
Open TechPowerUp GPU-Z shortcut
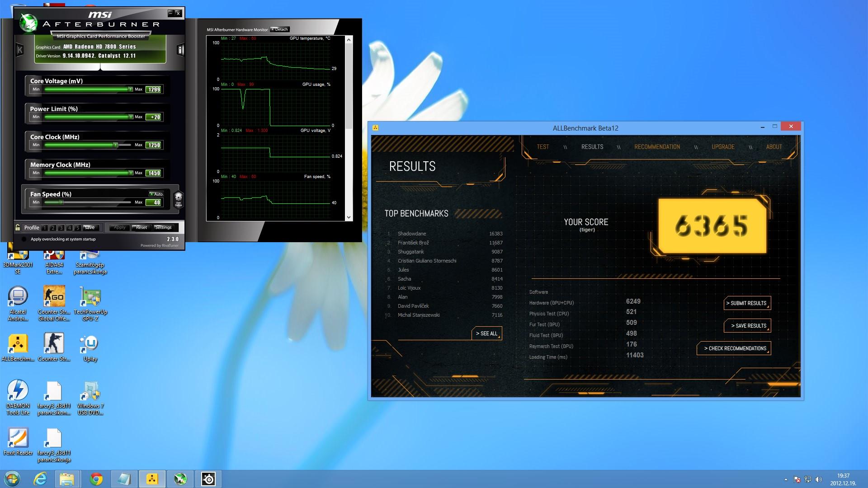pos(90,304)
